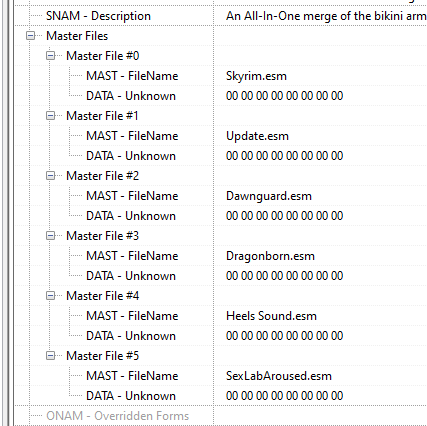Select the Master File #1 label
Viewport: 427px width, 426px height.
point(102,116)
